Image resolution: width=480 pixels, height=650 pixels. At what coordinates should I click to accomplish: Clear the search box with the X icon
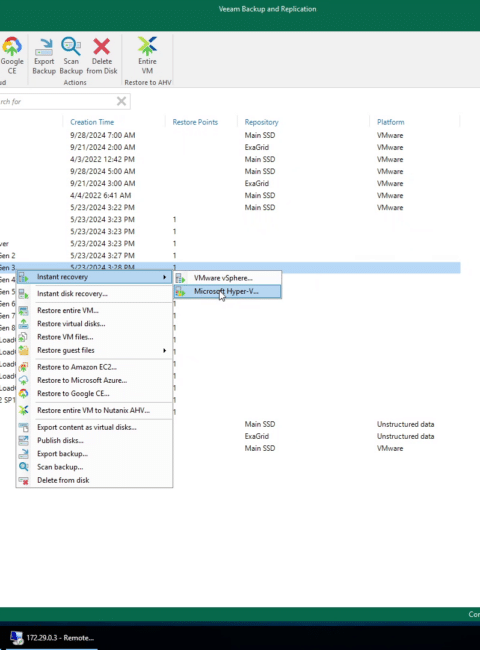tap(121, 101)
